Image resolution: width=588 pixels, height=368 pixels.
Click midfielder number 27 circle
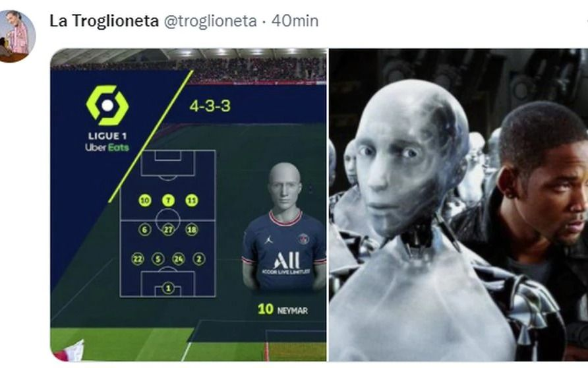coord(168,230)
